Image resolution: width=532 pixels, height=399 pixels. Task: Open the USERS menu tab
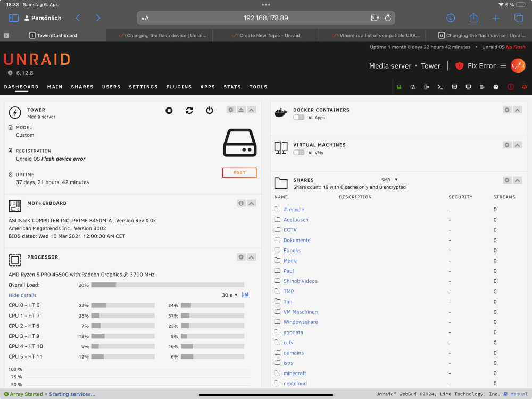111,87
